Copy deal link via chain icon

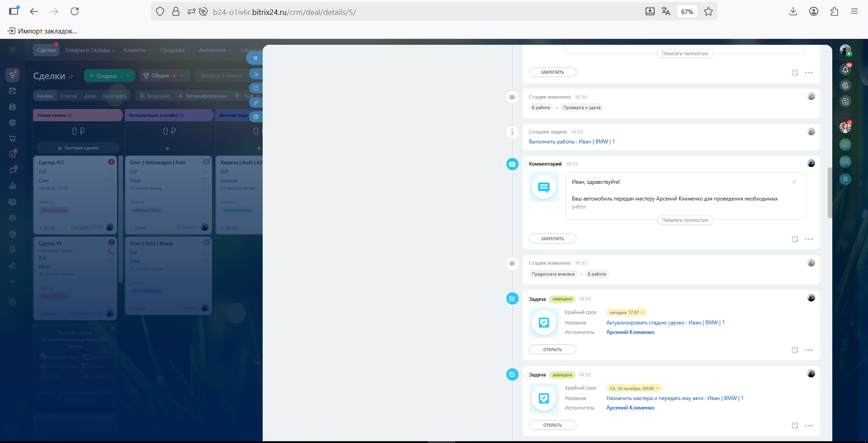click(256, 102)
